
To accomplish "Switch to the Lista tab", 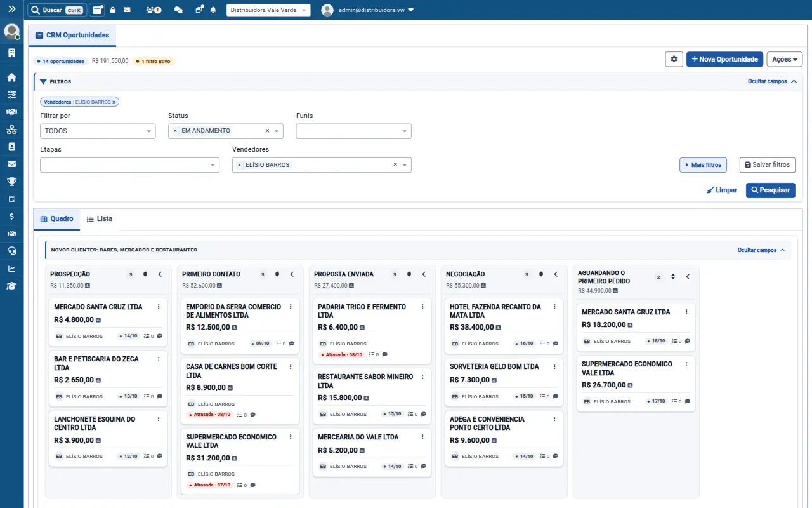I will point(100,218).
